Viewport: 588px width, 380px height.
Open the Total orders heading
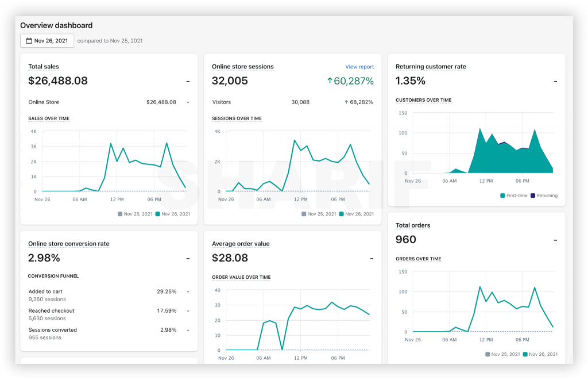413,225
